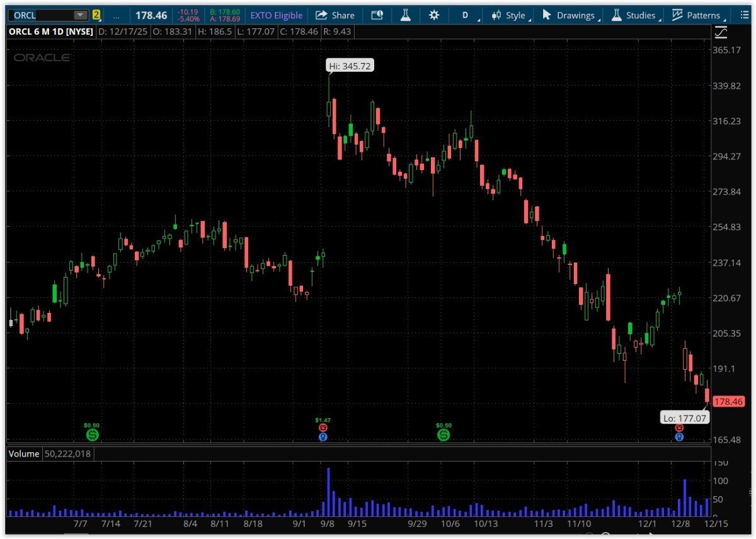Image resolution: width=756 pixels, height=539 pixels.
Task: Open the Style menu
Action: [x=509, y=15]
